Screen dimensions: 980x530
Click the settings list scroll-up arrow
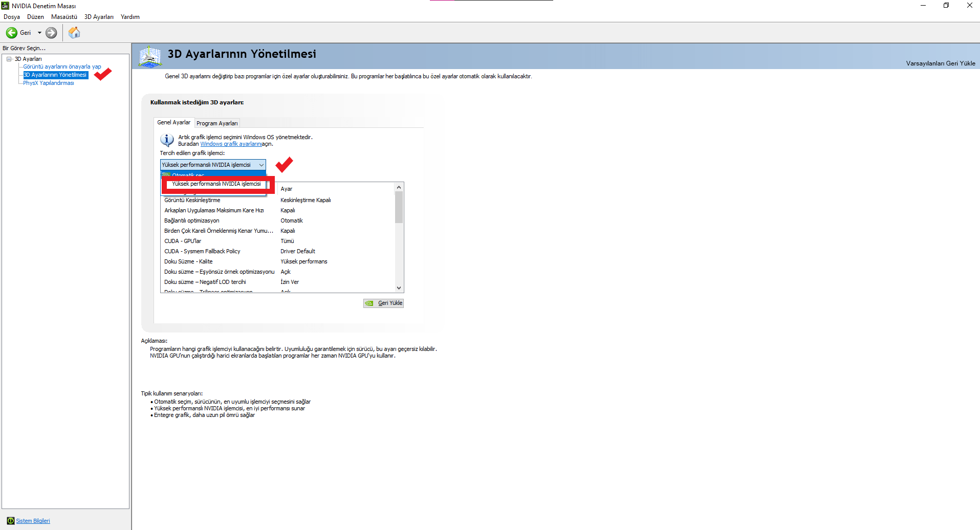tap(399, 187)
